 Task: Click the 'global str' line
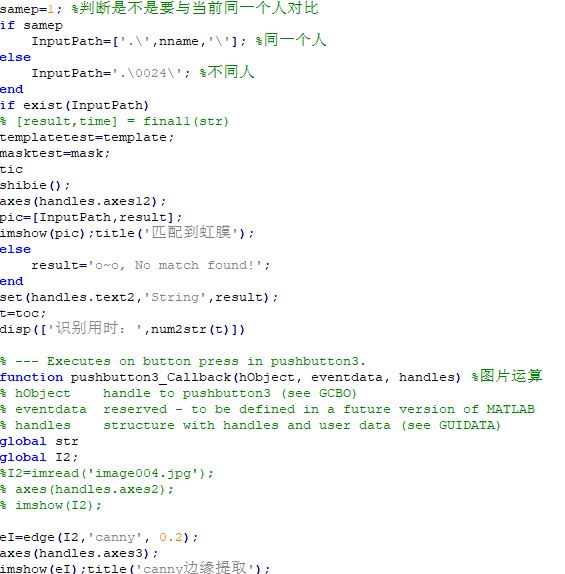tap(39, 441)
